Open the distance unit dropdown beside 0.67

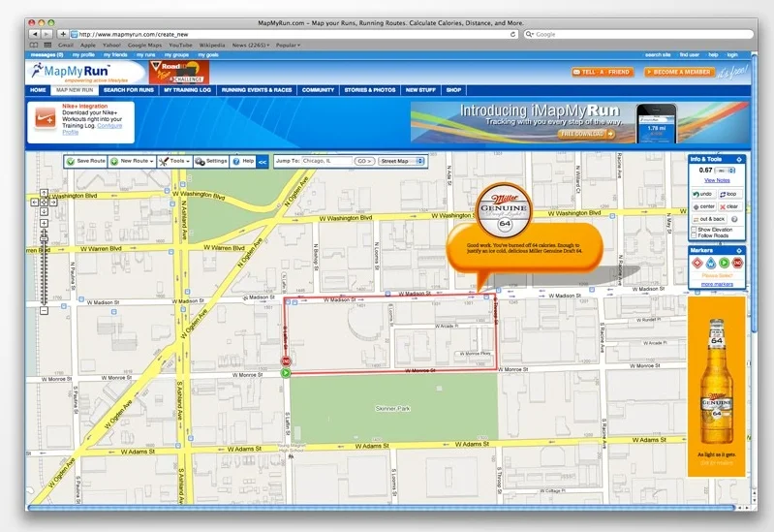coord(726,171)
